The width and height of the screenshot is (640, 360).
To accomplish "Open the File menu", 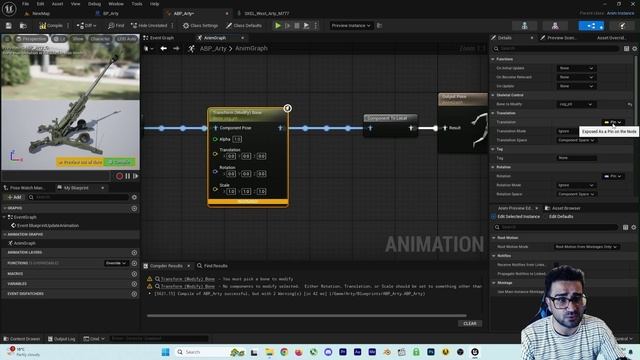I will [25, 4].
